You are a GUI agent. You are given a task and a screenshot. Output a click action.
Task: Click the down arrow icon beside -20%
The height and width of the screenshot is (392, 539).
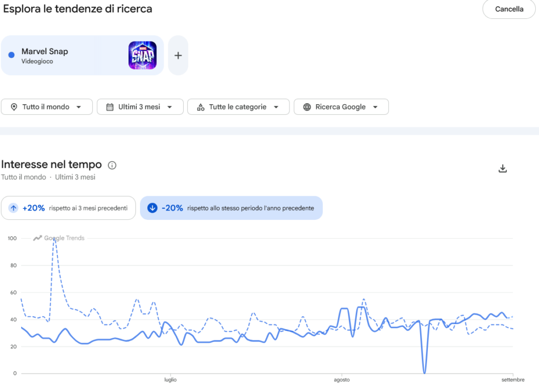(x=152, y=208)
